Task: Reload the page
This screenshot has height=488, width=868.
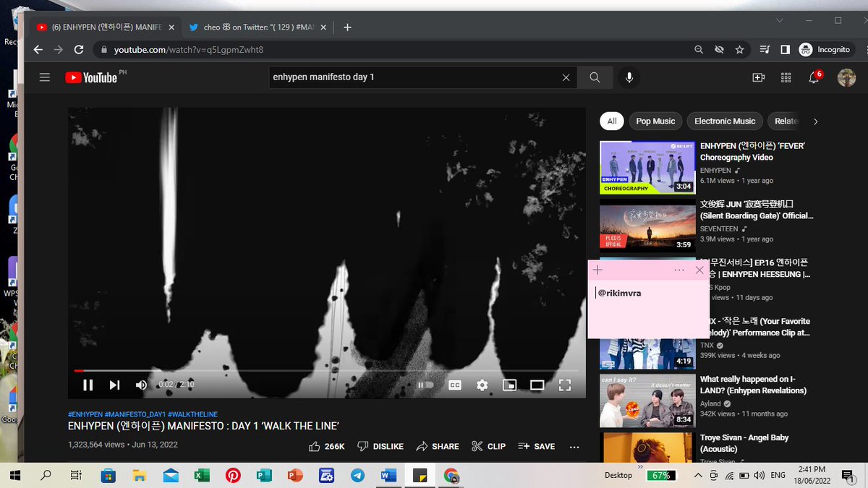Action: tap(79, 50)
